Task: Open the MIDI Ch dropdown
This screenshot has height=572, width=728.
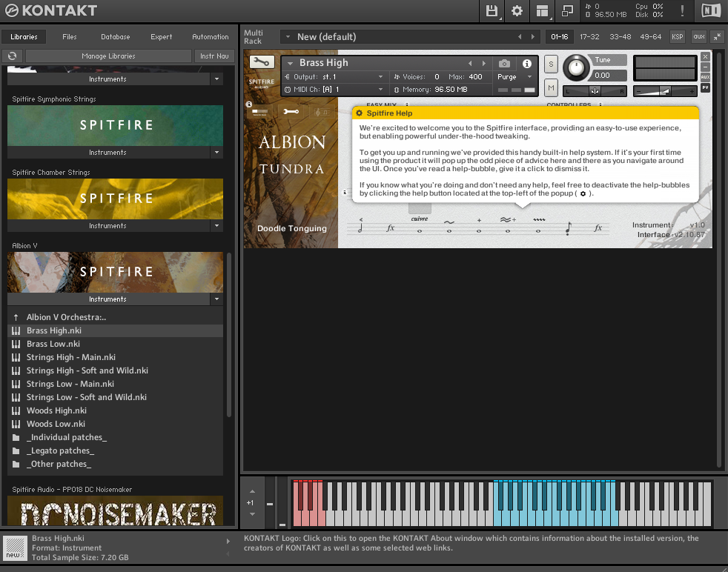Action: point(334,89)
